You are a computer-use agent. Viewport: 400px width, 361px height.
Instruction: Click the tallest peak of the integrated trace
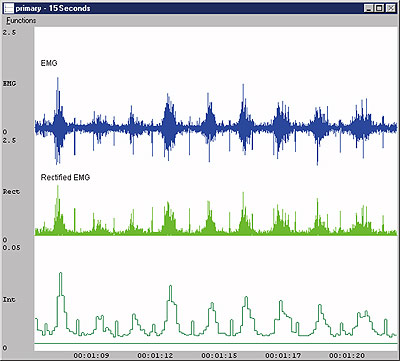click(x=61, y=274)
